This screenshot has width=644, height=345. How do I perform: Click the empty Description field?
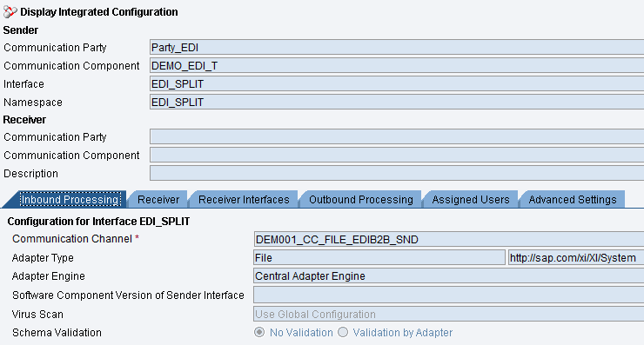coord(397,173)
